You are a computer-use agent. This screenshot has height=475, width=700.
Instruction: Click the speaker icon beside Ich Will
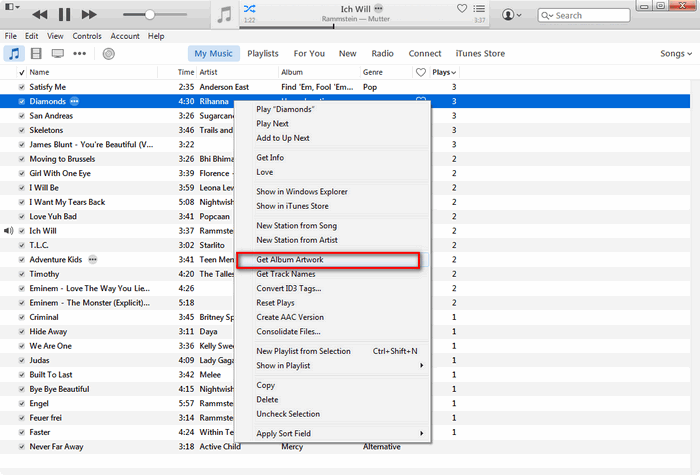(x=8, y=231)
